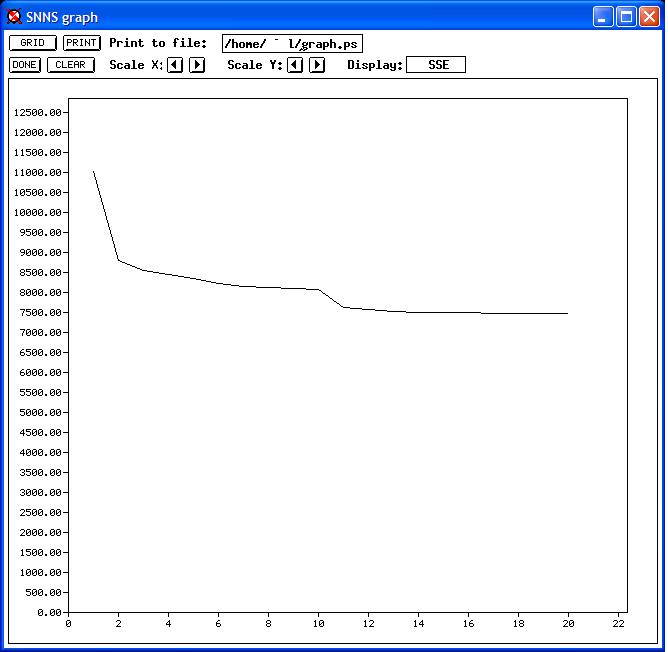Decrease Scale X with left arrow
Screen dimensions: 668x652
click(175, 65)
